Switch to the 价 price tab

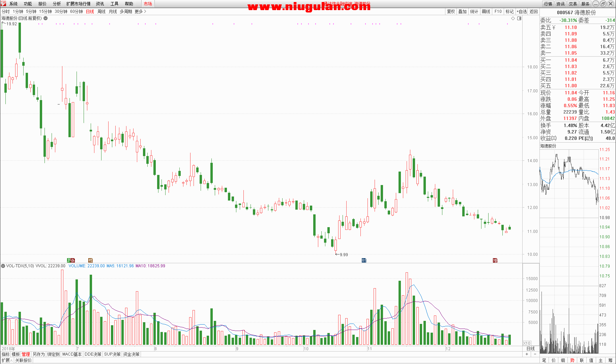click(554, 360)
